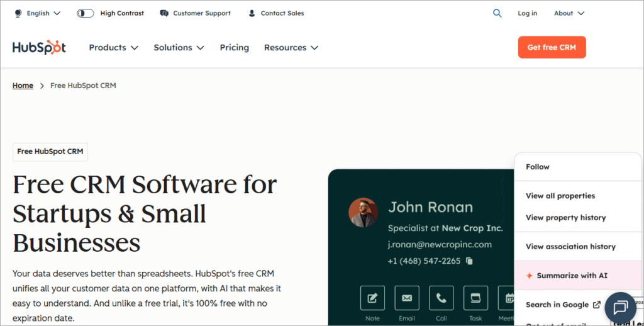Click John Ronan's profile photo
This screenshot has height=326, width=644.
(363, 213)
